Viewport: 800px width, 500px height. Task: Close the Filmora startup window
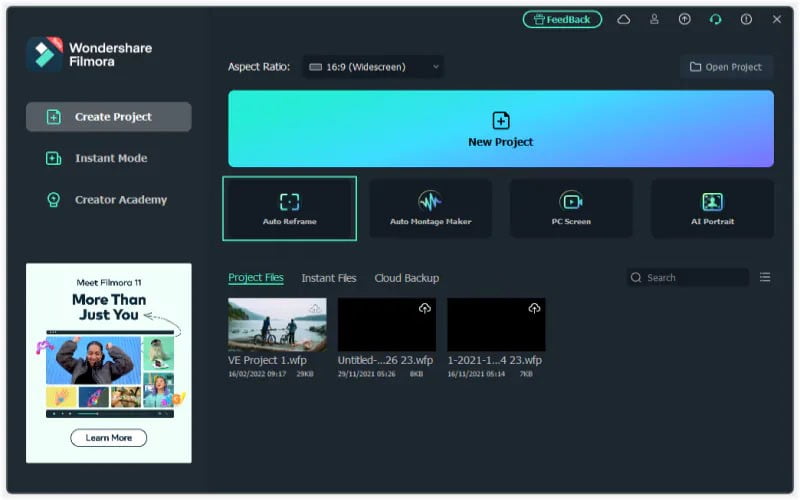click(x=777, y=19)
